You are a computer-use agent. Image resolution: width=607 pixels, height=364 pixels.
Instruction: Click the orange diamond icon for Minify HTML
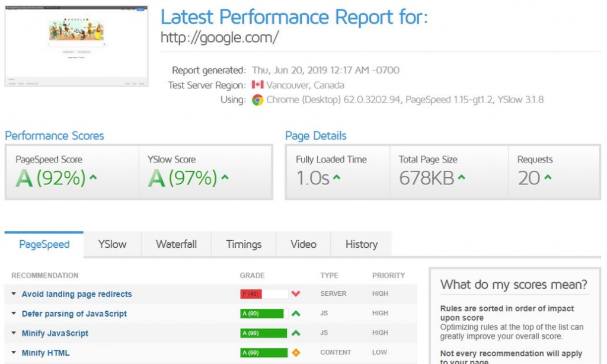tap(296, 353)
